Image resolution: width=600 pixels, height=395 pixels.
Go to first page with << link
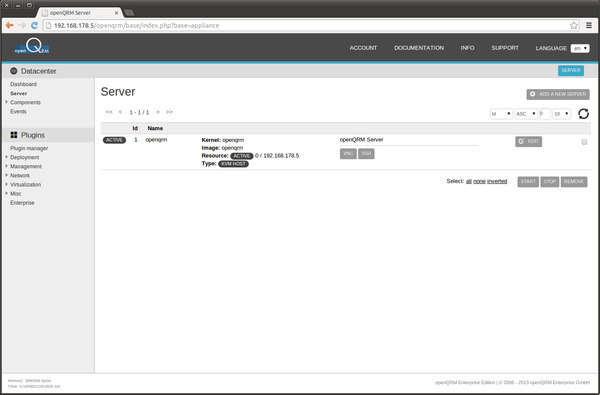[109, 112]
